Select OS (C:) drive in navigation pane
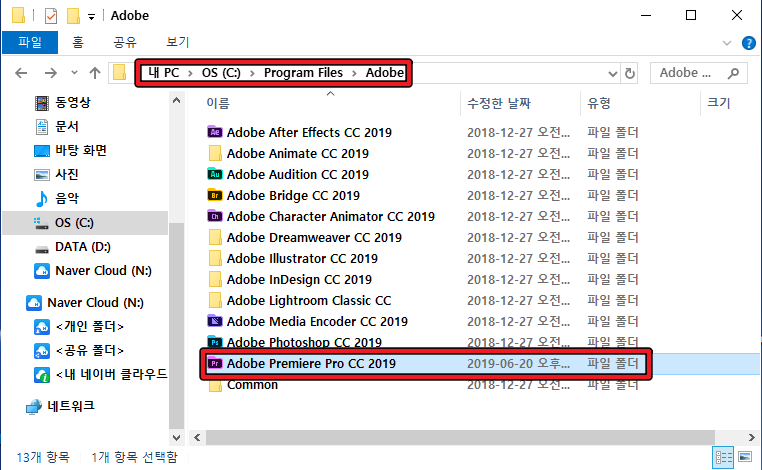Viewport: 762px width, 470px height. (86, 223)
